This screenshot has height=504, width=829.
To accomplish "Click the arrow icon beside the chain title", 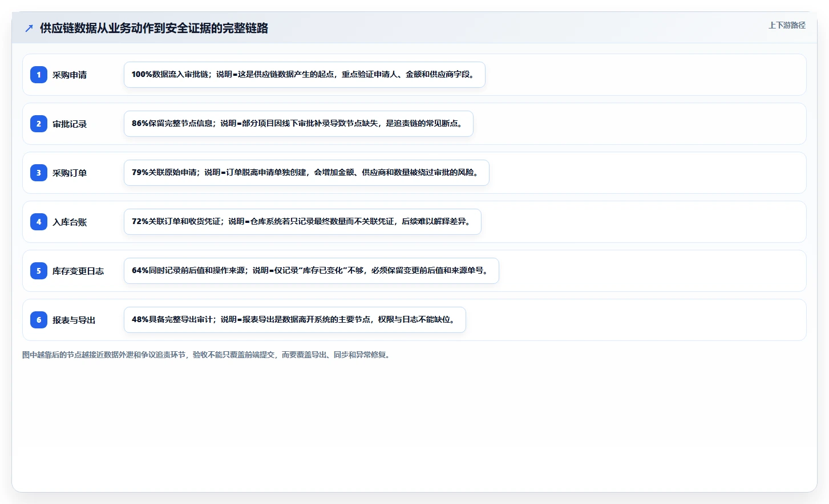I will [x=29, y=29].
